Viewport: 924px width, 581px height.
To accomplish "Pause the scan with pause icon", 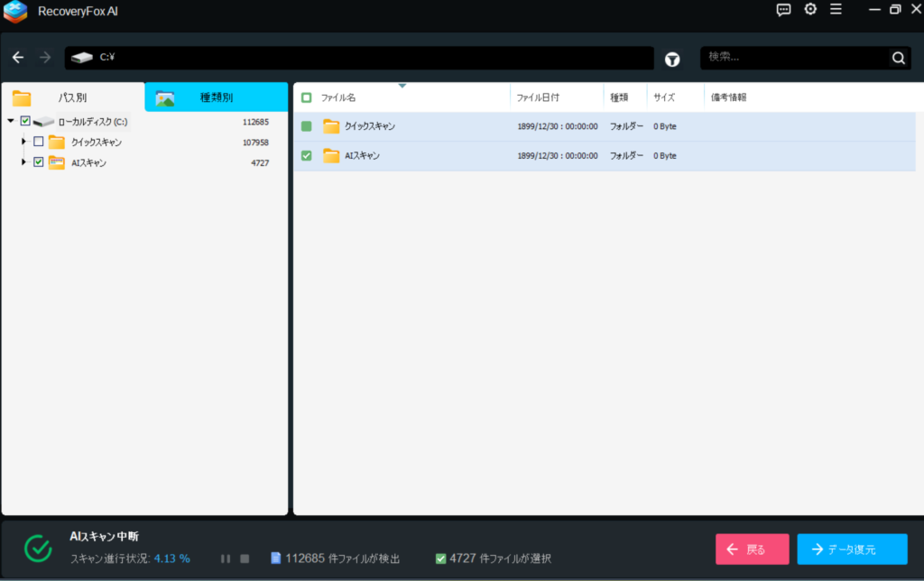I will click(x=226, y=558).
